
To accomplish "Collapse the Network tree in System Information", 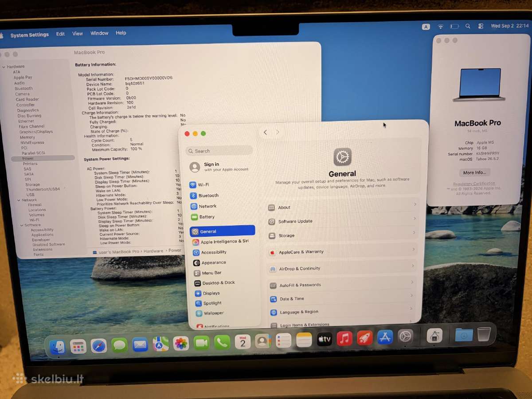I will [18, 200].
